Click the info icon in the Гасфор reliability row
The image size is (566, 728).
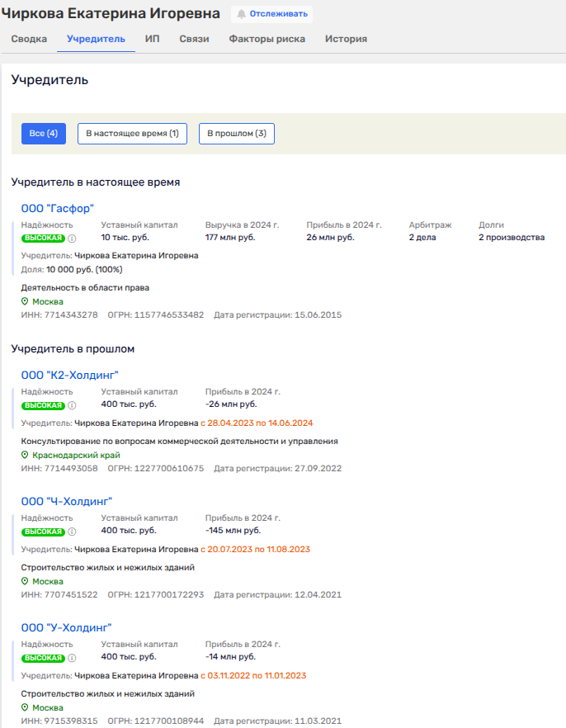click(72, 239)
